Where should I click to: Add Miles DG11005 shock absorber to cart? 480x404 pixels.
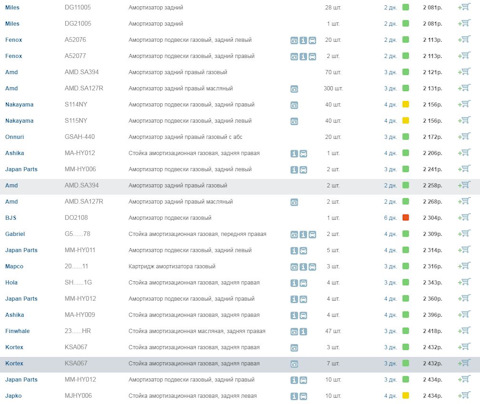pos(464,7)
